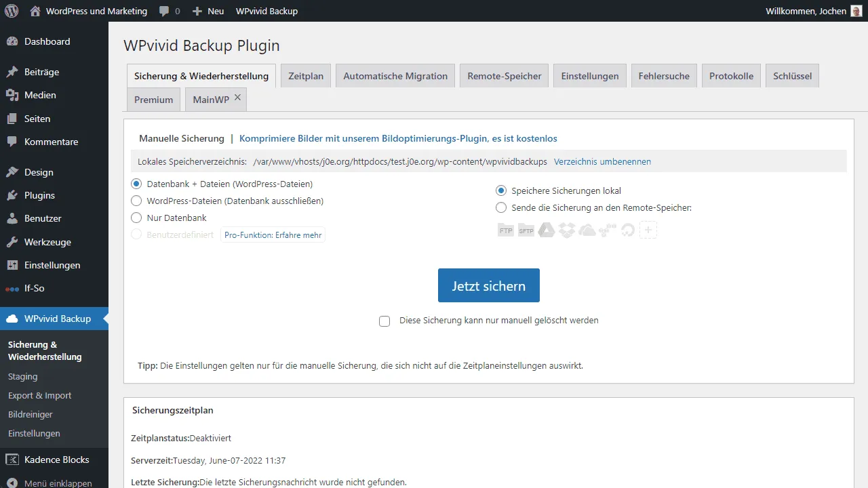This screenshot has height=488, width=868.
Task: Choose 'Sende die Sicherung an den Remote-Speicher' radio
Action: pyautogui.click(x=501, y=207)
